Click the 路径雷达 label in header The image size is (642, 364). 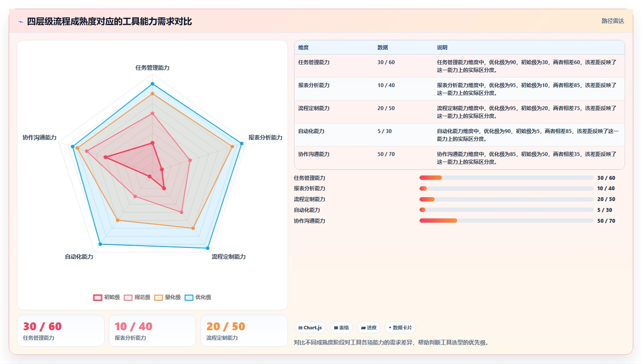coord(613,21)
